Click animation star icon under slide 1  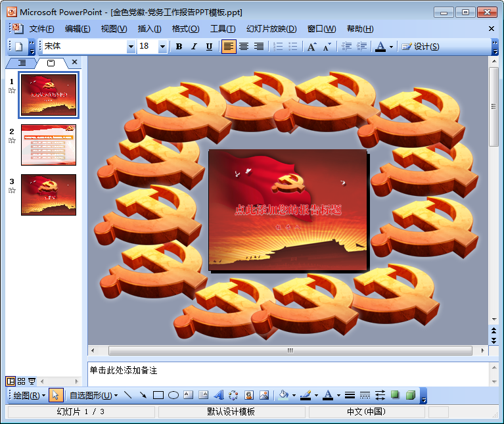coord(12,91)
